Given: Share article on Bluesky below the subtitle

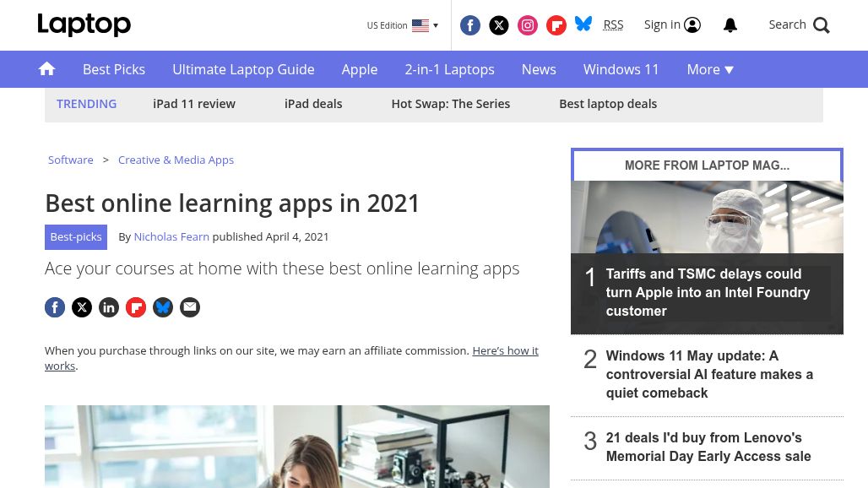Looking at the screenshot, I should [x=163, y=307].
